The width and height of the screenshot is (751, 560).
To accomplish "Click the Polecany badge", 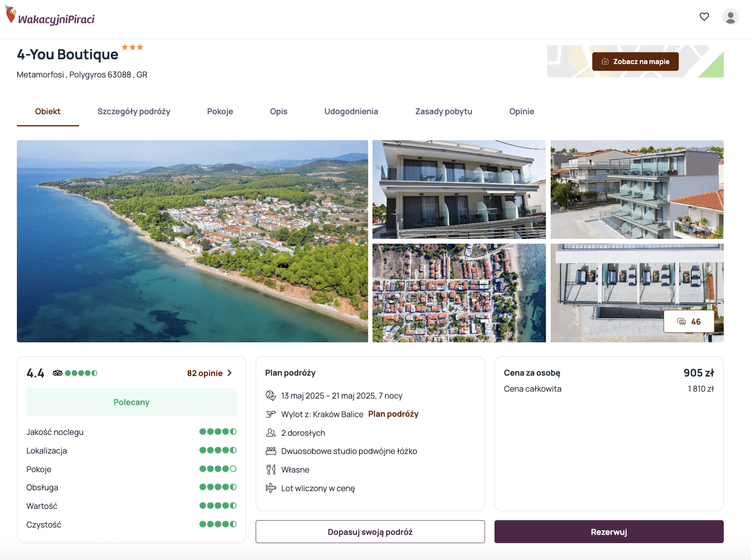I will point(131,402).
